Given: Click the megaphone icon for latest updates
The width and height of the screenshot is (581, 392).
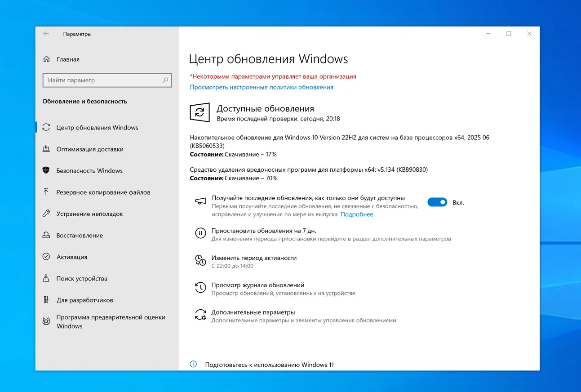Looking at the screenshot, I should pyautogui.click(x=200, y=201).
